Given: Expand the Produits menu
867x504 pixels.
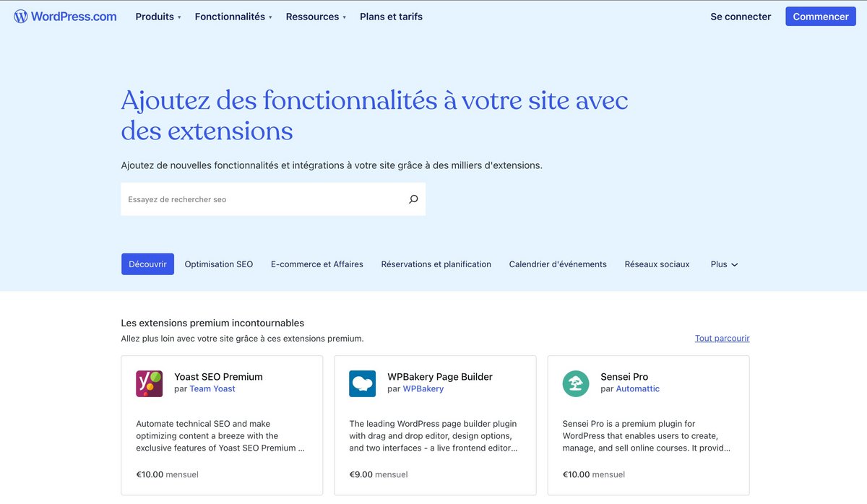Looking at the screenshot, I should click(158, 17).
